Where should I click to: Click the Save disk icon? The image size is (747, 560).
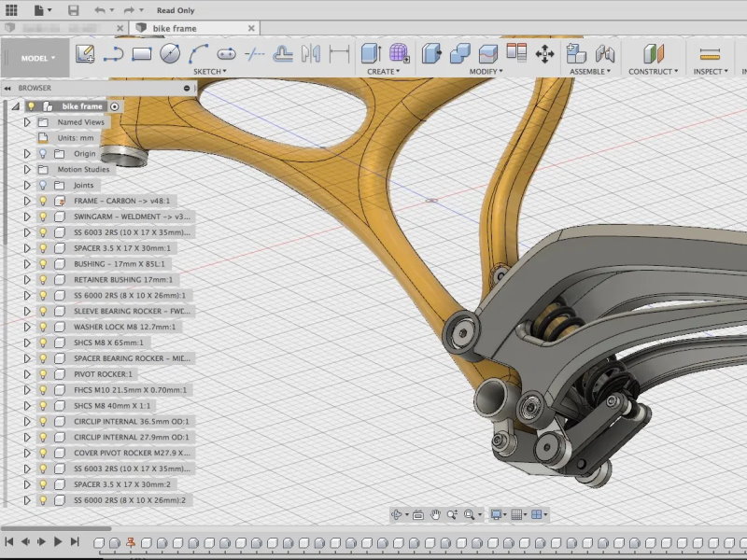point(73,10)
